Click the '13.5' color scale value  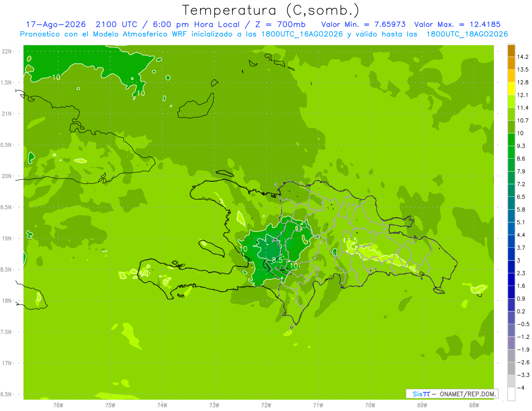(x=523, y=70)
